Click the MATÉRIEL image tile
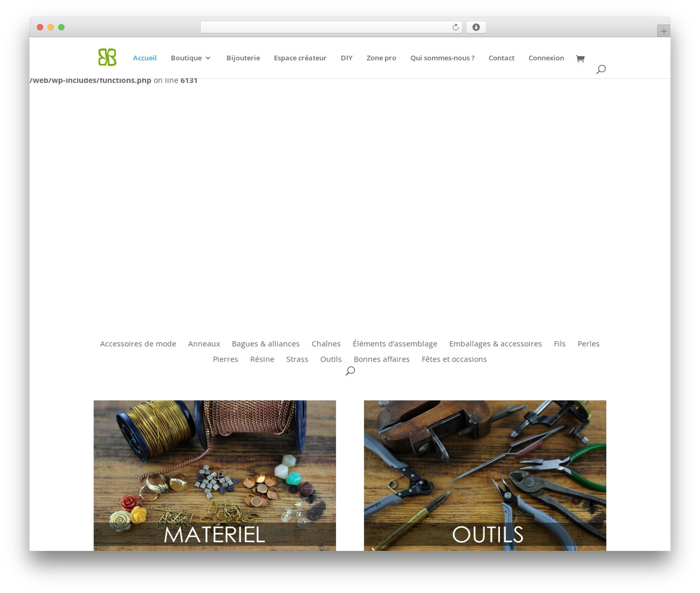 pos(214,475)
